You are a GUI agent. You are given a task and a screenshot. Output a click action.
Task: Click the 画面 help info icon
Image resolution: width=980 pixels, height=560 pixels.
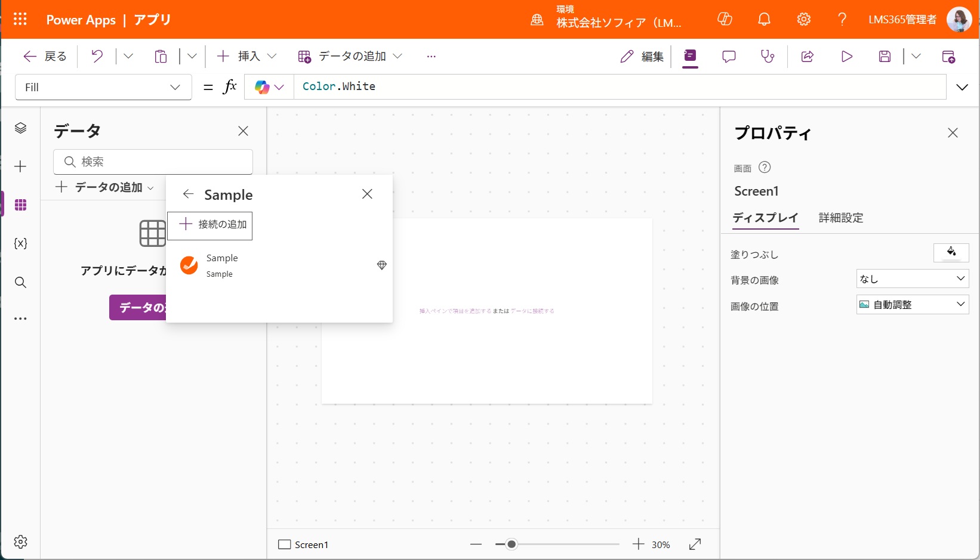click(765, 168)
